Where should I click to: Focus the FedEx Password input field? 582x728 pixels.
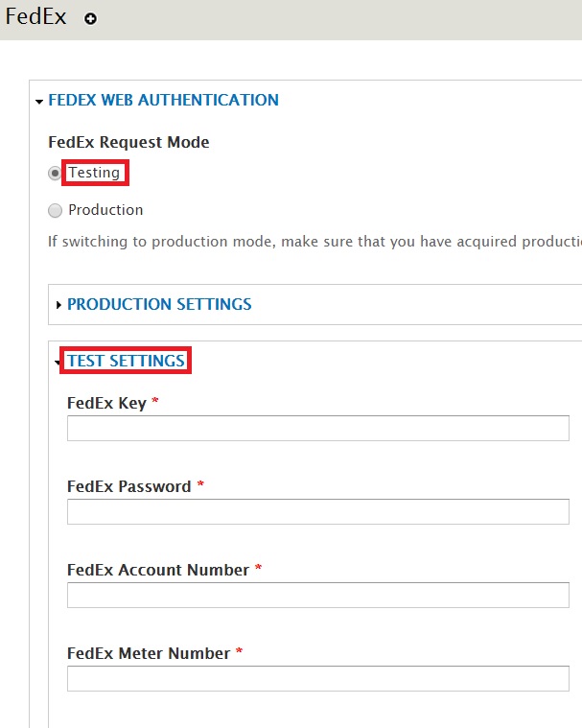click(318, 511)
